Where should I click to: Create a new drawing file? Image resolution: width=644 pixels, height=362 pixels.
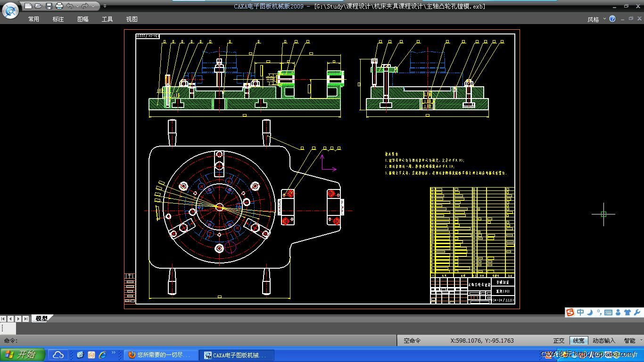pos(28,6)
